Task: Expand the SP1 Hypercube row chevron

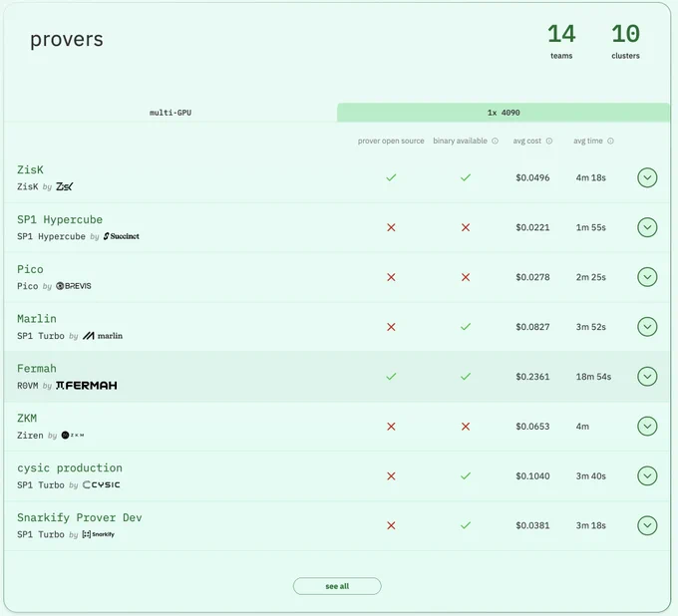Action: pyautogui.click(x=647, y=227)
